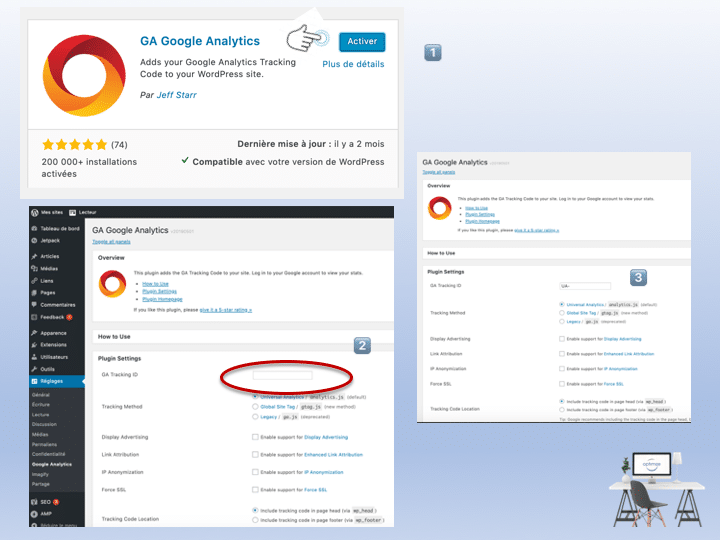Open the Extensions plugin menu in the sidebar

pos(53,344)
